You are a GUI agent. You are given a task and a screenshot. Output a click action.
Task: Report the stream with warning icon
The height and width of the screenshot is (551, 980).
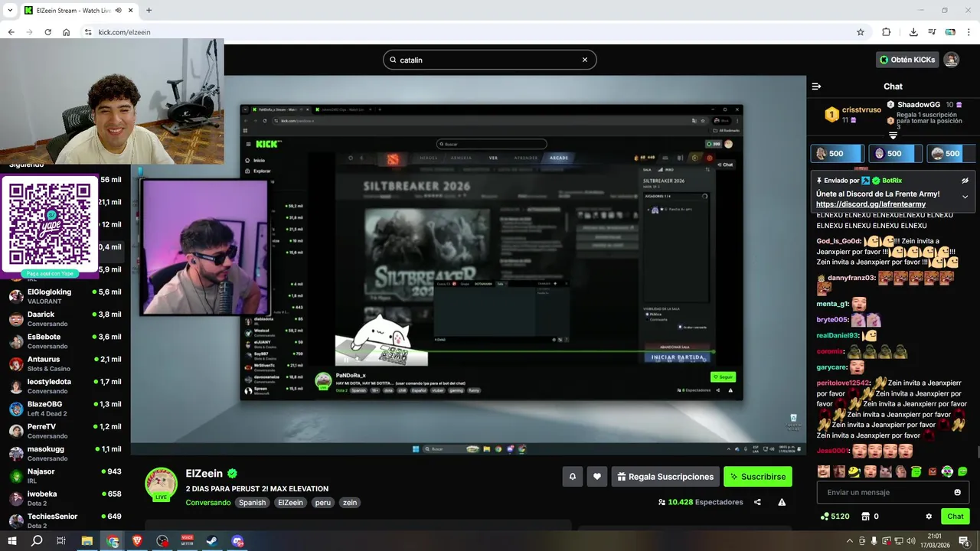(782, 502)
